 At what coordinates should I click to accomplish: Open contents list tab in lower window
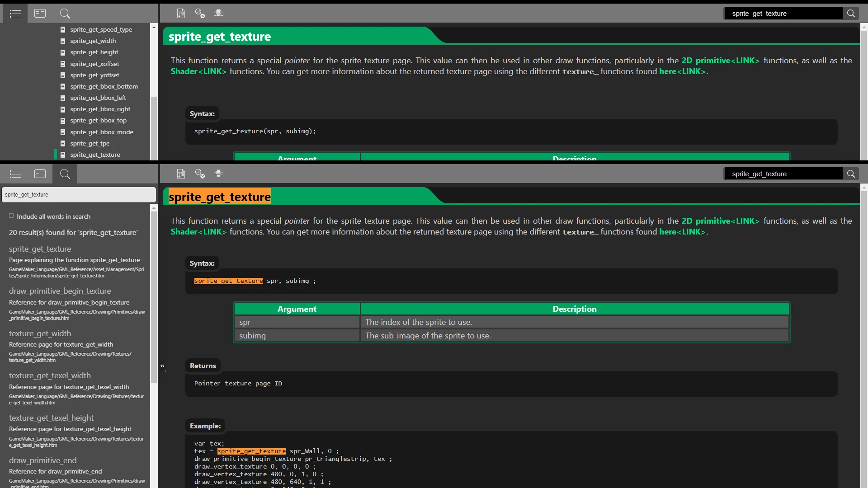pos(15,174)
